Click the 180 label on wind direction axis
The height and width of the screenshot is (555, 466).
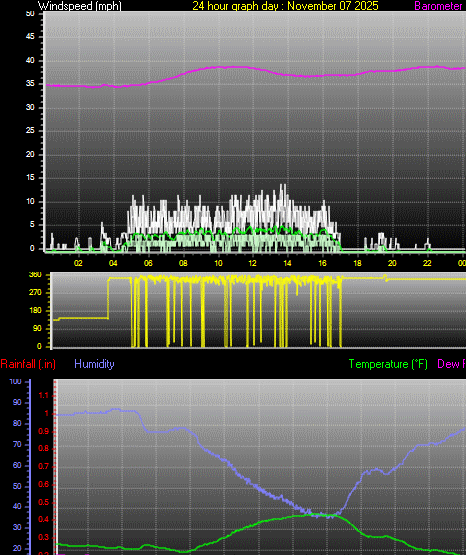(x=35, y=310)
